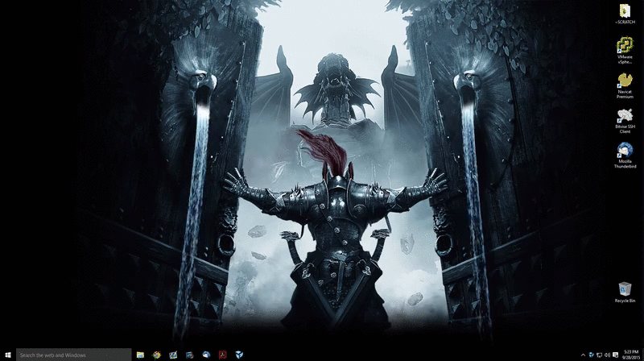The height and width of the screenshot is (361, 644).
Task: Open the Thunderbird taskbar icon
Action: (x=206, y=355)
